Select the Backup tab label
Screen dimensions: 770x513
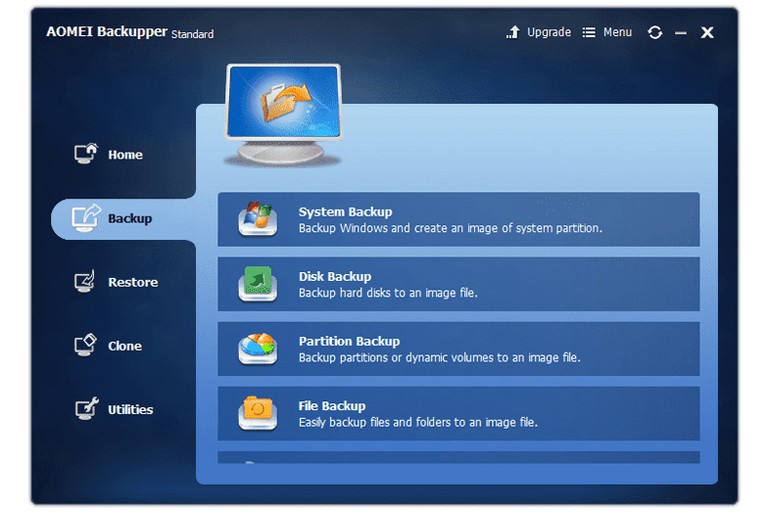tap(130, 218)
